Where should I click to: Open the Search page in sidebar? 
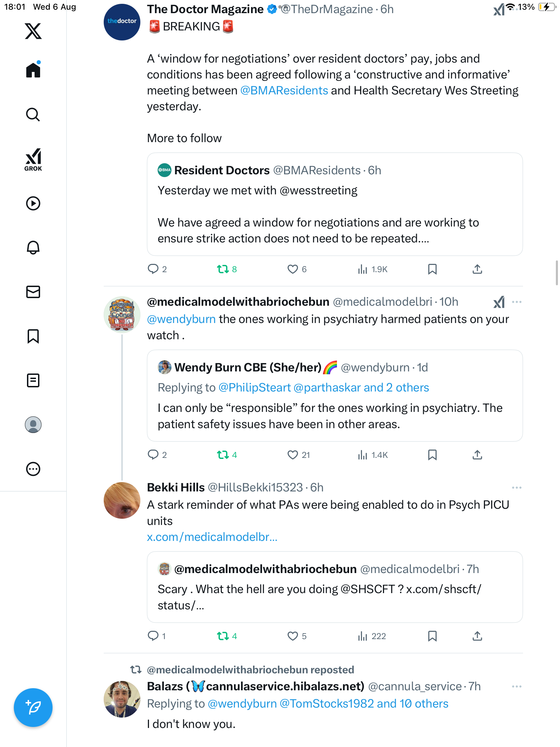click(x=33, y=115)
